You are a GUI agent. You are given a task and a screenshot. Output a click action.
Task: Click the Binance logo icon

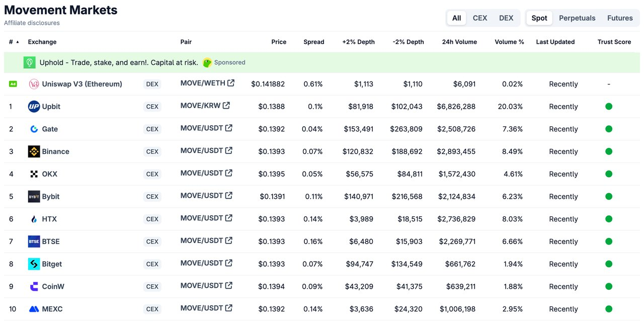(34, 151)
